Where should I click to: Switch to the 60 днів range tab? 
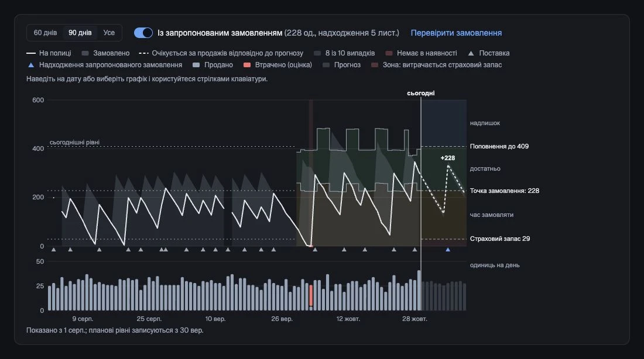tap(45, 33)
